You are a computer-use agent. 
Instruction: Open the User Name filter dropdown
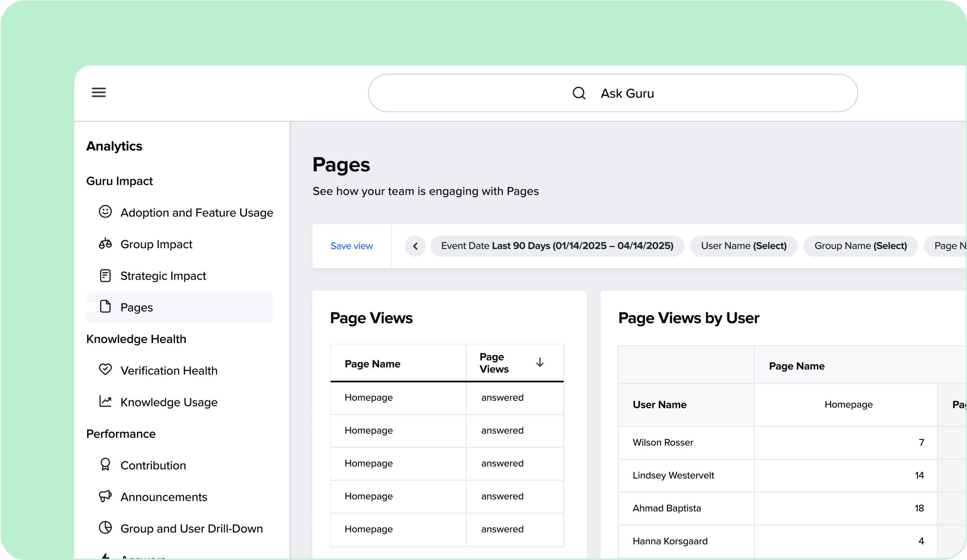pyautogui.click(x=744, y=246)
